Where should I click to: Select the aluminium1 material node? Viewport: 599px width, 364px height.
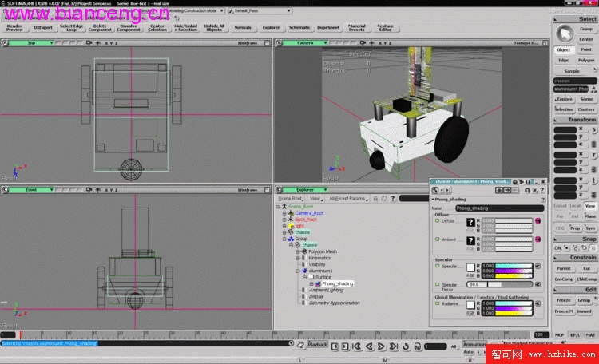coord(320,271)
